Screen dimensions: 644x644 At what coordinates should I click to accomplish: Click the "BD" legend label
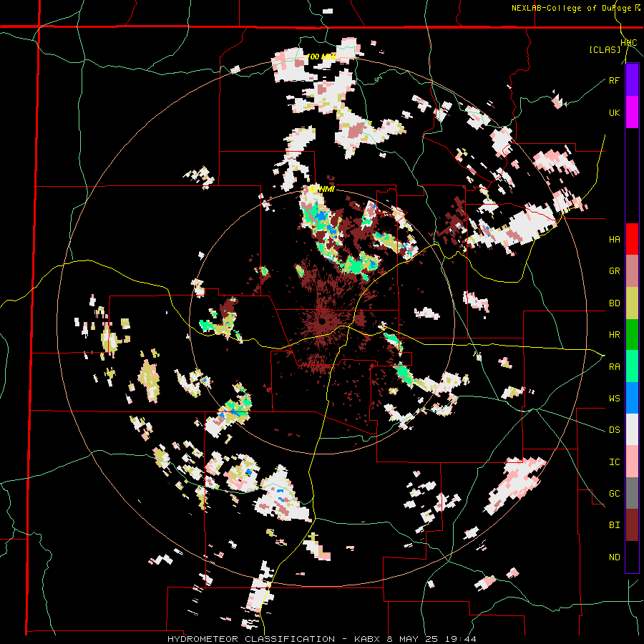614,303
